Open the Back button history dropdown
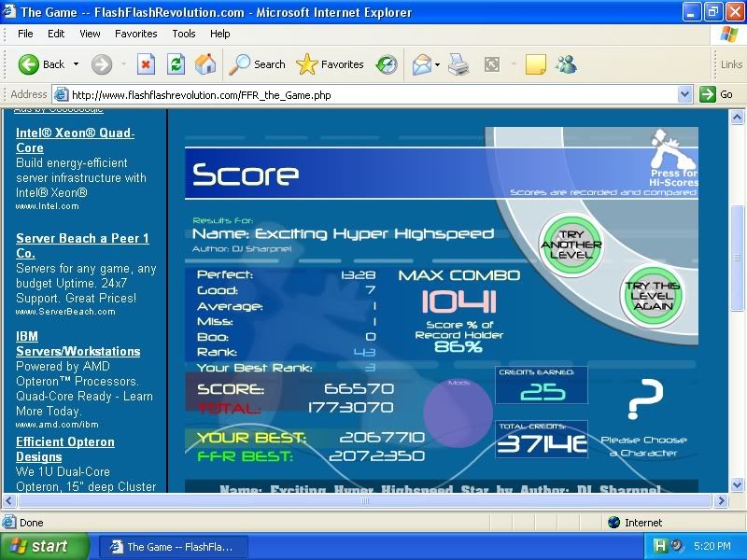 tap(77, 64)
